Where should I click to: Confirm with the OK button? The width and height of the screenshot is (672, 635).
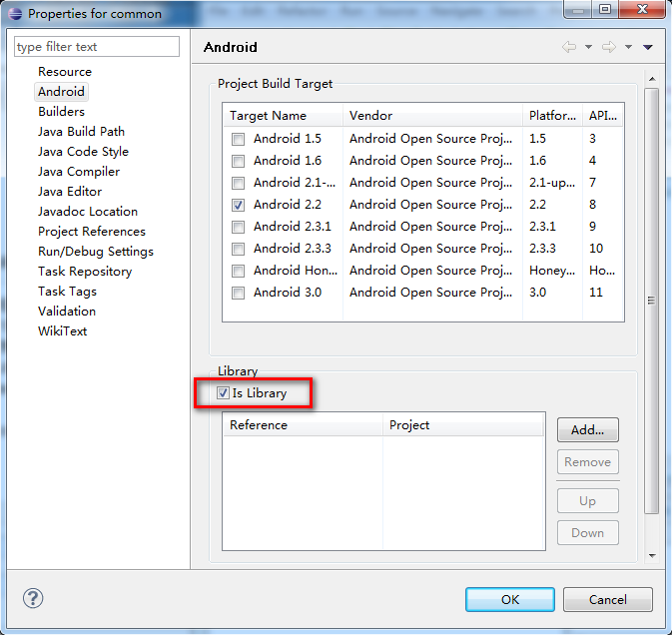tap(510, 599)
